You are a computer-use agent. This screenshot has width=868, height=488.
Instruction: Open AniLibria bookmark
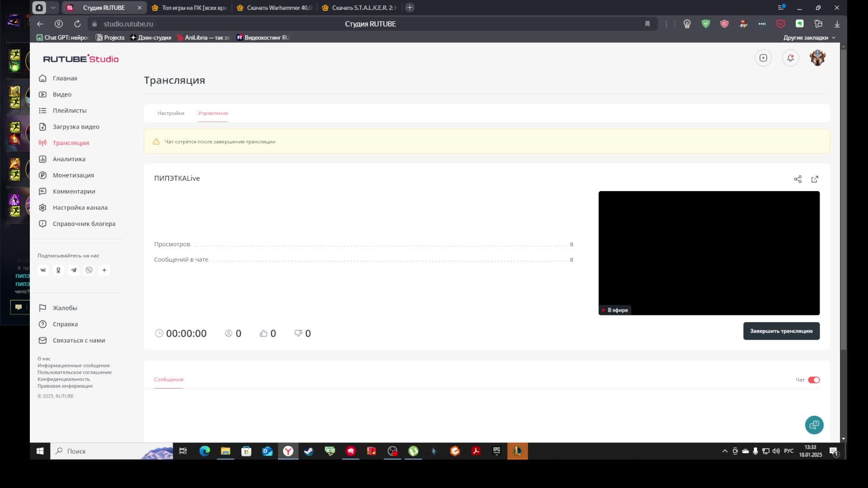point(203,38)
